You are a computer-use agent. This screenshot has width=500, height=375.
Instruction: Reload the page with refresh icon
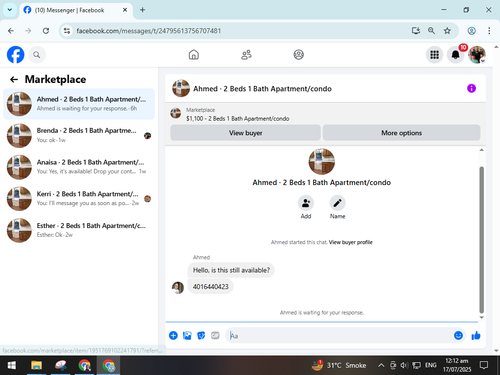[x=46, y=31]
